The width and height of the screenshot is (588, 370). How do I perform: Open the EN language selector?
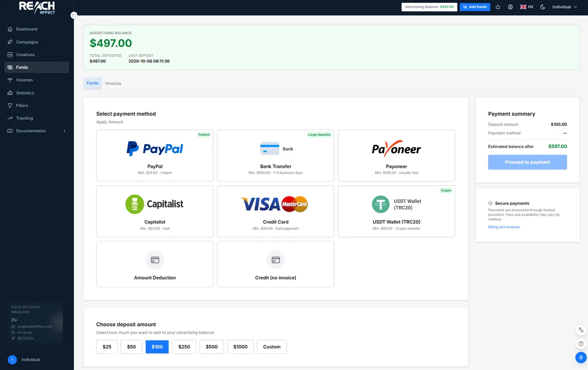pyautogui.click(x=526, y=7)
